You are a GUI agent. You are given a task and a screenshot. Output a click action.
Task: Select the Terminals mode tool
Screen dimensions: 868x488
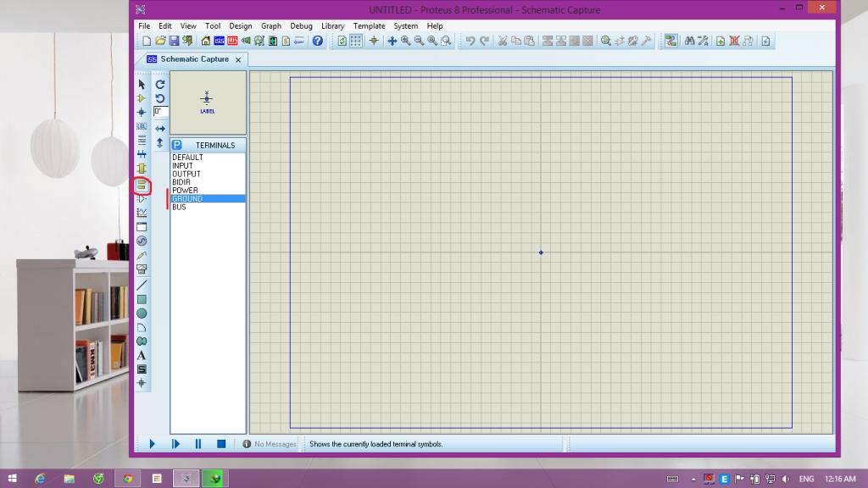coord(142,185)
